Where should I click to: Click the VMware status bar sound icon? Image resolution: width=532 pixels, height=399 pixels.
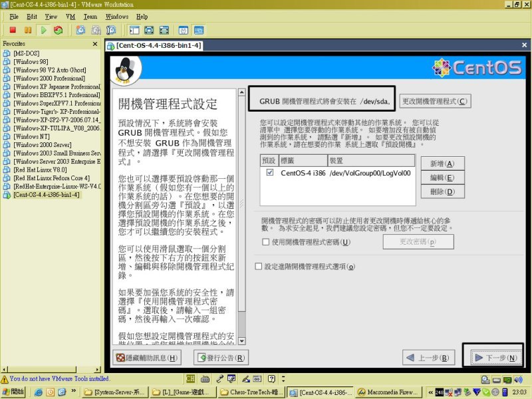click(x=518, y=380)
